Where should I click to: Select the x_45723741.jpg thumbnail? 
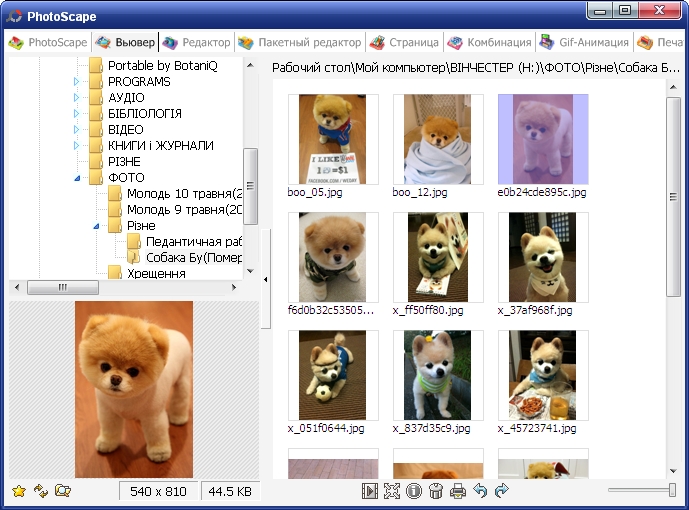coord(543,375)
